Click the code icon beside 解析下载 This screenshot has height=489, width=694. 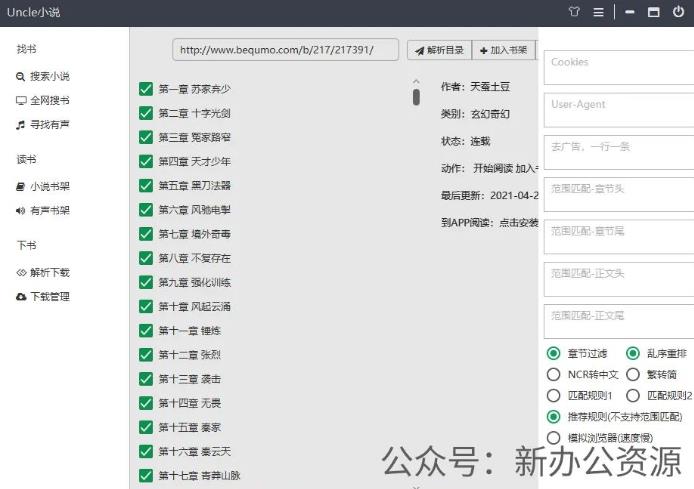(21, 273)
